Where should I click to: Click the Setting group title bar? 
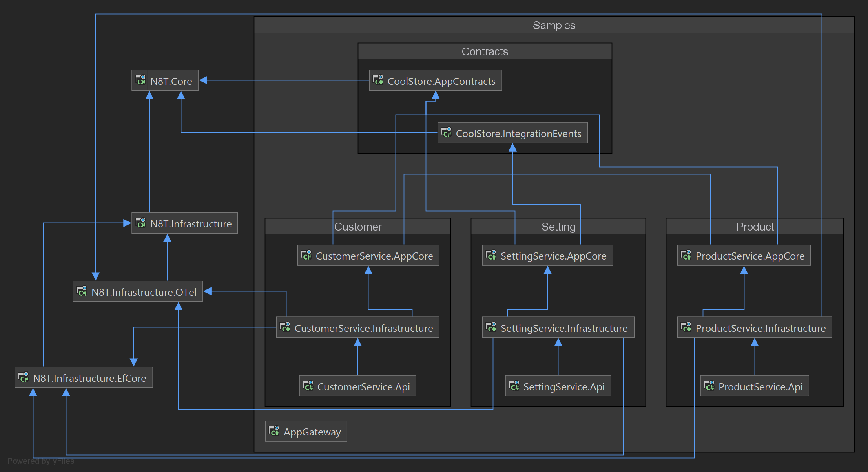click(558, 227)
